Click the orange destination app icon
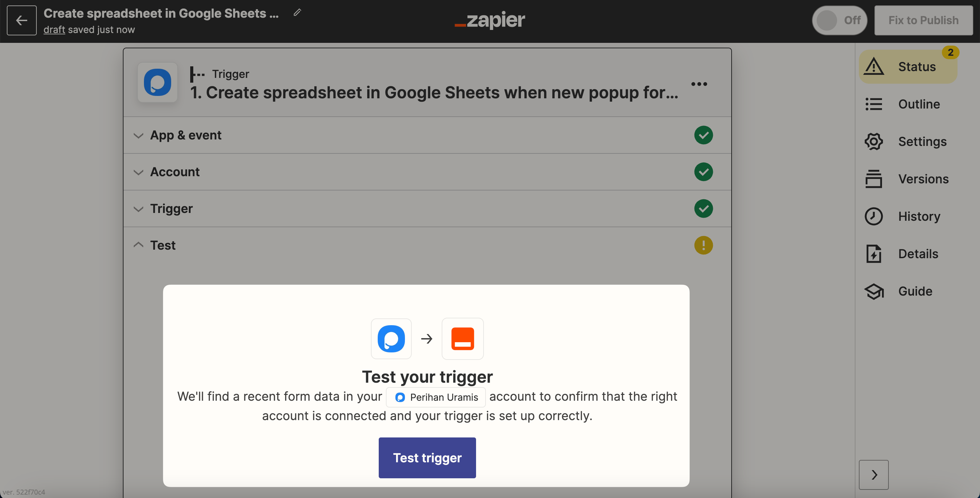980x498 pixels. [462, 338]
